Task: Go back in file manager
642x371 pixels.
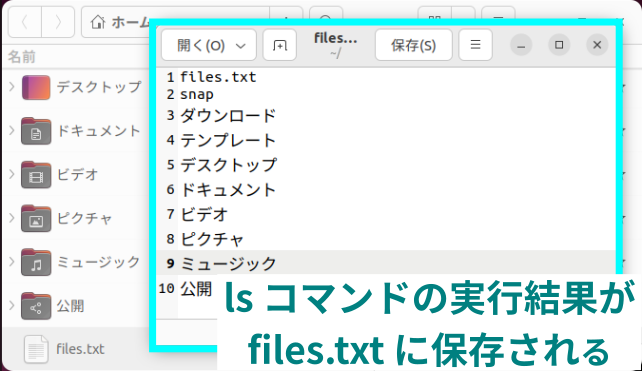Action: point(25,22)
